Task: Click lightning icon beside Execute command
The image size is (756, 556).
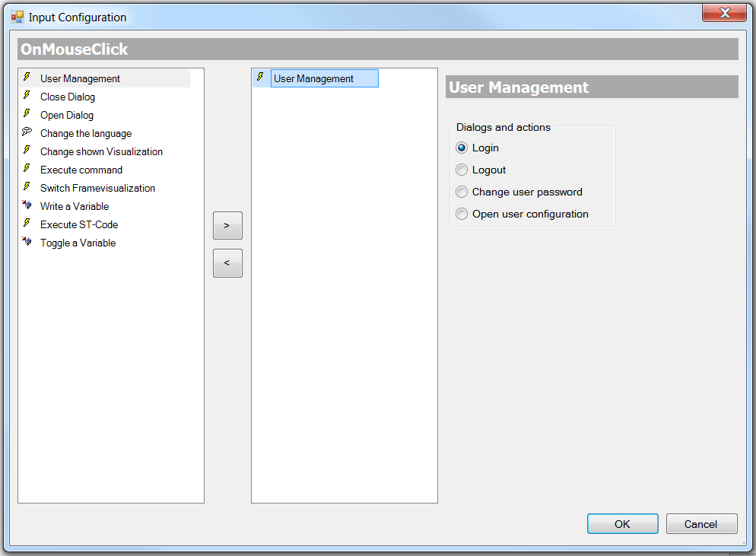Action: [x=27, y=169]
